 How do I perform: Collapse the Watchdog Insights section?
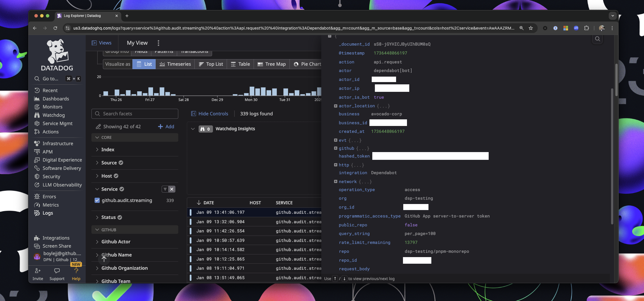tap(193, 129)
